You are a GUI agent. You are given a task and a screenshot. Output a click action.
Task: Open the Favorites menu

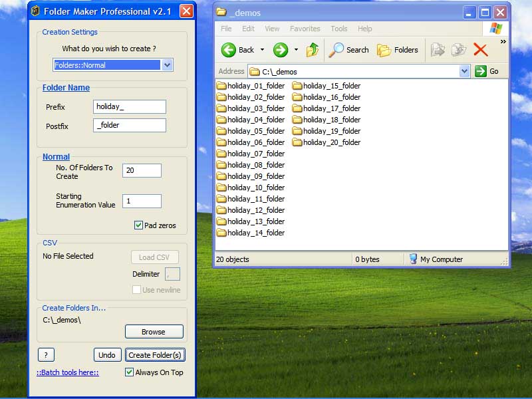pyautogui.click(x=305, y=29)
